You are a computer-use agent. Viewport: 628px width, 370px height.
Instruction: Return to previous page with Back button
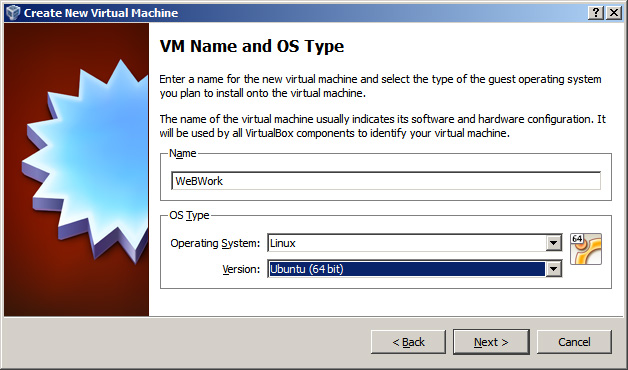point(408,342)
